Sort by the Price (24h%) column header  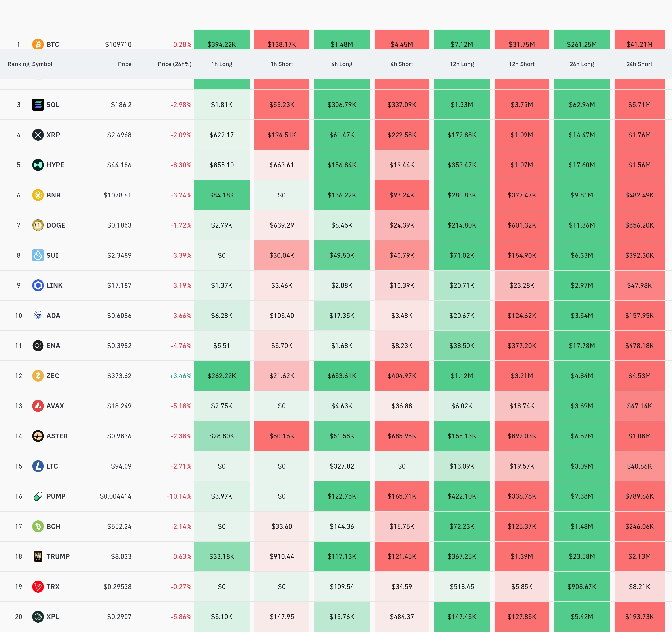174,64
